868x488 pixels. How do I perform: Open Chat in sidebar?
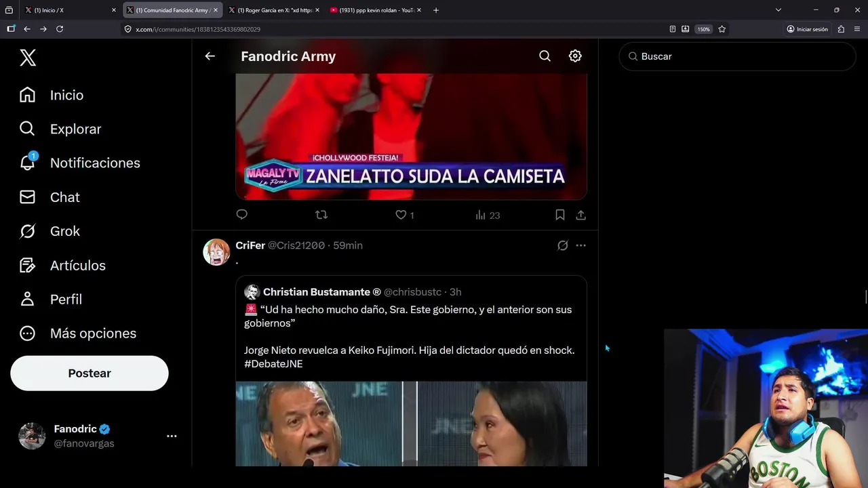(50, 197)
